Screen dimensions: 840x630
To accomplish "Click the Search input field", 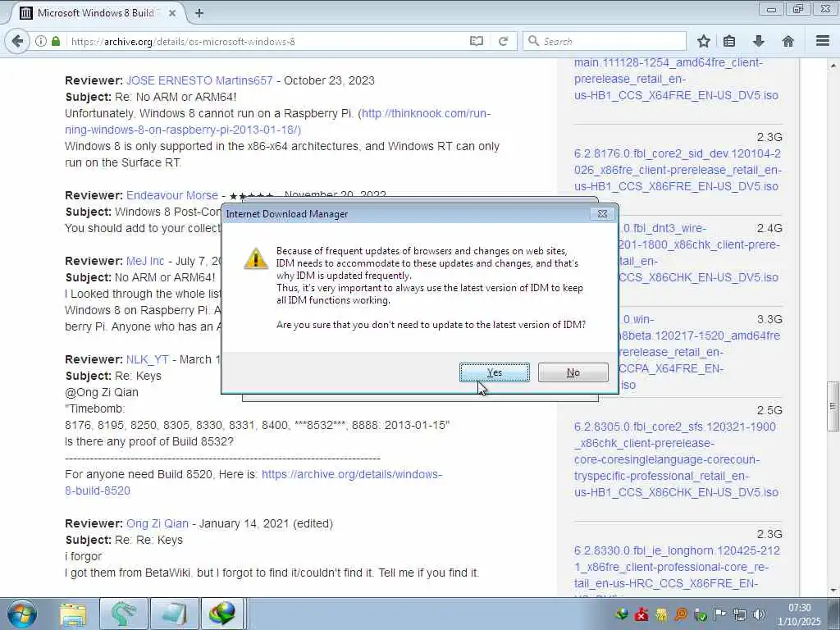I will tap(605, 41).
